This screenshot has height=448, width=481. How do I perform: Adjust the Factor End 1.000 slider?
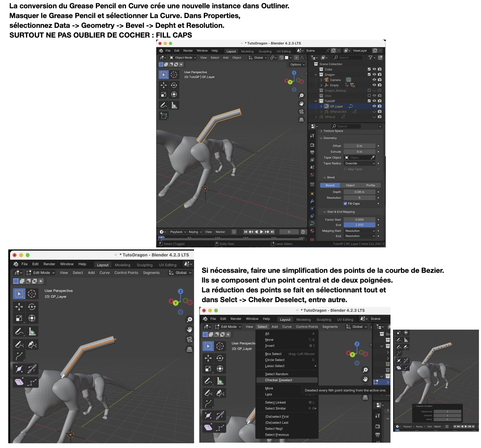pyautogui.click(x=359, y=225)
